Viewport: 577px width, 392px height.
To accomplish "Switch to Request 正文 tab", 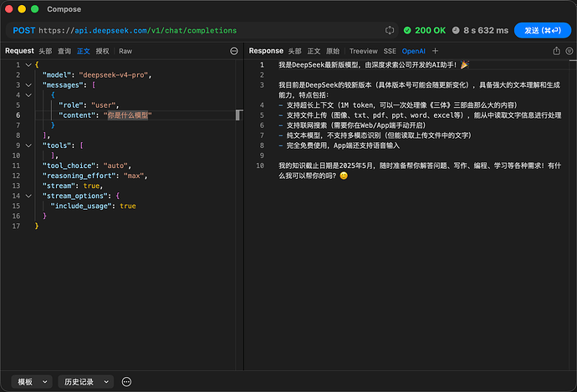I will point(84,51).
